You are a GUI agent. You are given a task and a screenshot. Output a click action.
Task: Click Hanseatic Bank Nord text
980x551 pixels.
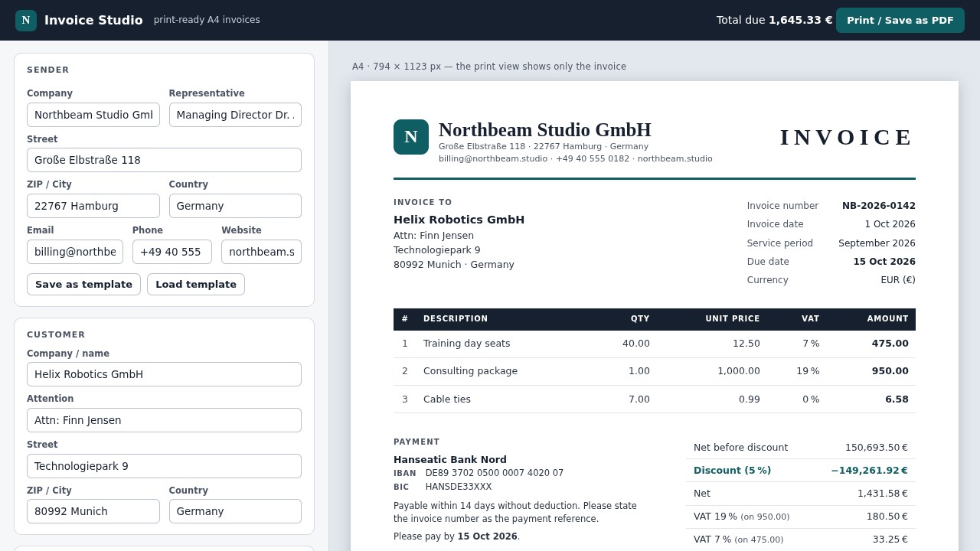[x=450, y=460]
